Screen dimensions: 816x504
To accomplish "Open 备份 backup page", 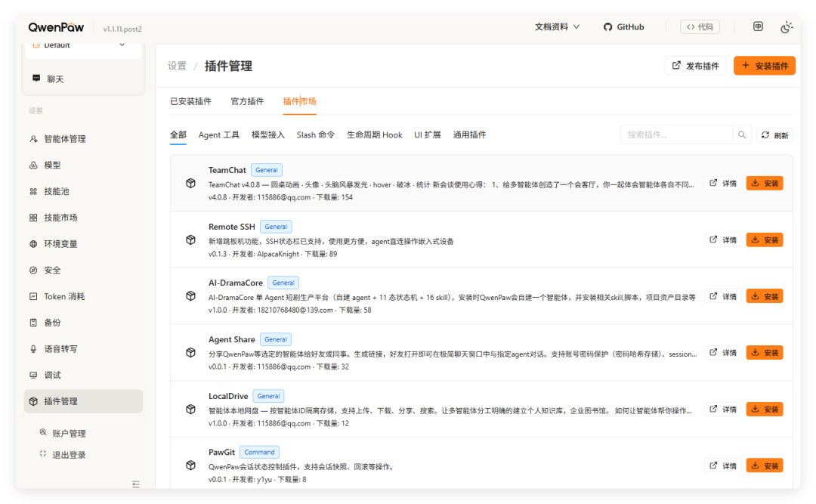I will pyautogui.click(x=83, y=323).
